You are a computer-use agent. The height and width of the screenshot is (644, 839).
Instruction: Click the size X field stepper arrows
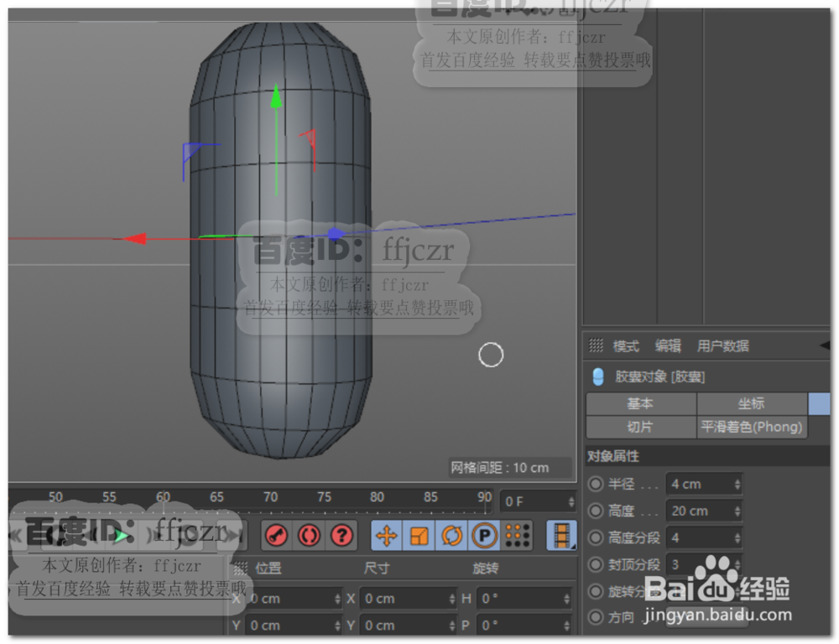(x=452, y=599)
